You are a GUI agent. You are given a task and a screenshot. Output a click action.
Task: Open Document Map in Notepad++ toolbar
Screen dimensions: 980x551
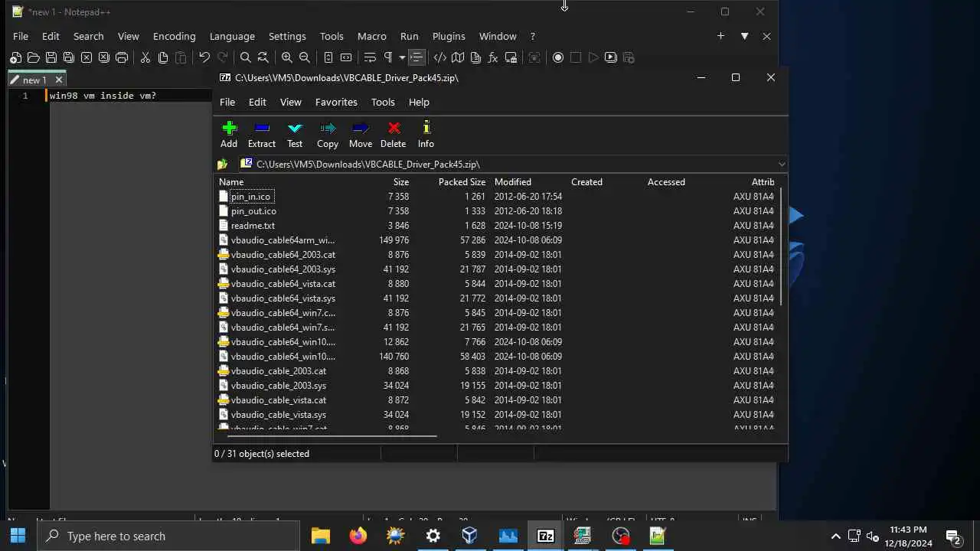458,57
